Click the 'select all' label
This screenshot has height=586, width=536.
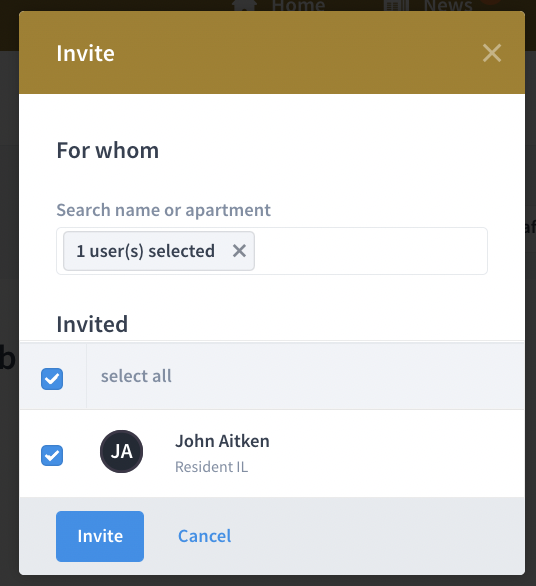tap(136, 376)
